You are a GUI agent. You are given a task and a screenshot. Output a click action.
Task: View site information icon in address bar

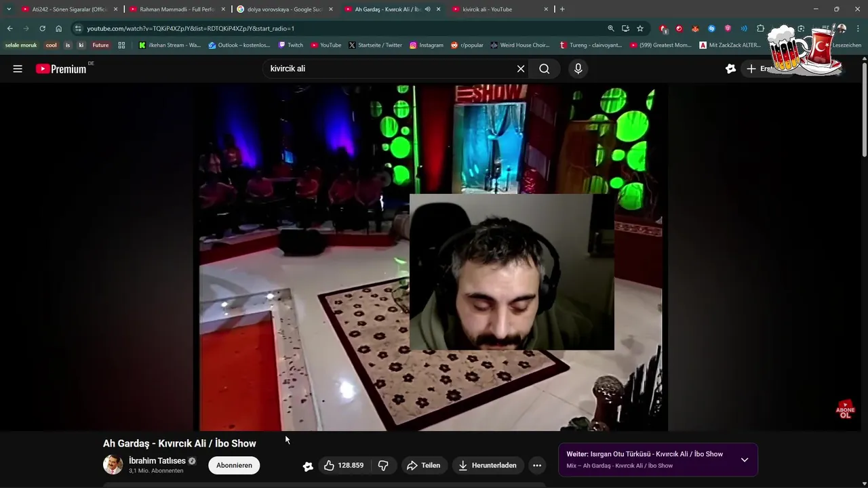tap(78, 28)
